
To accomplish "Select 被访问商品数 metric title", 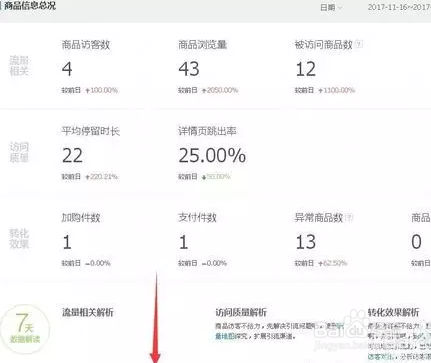I will [323, 45].
